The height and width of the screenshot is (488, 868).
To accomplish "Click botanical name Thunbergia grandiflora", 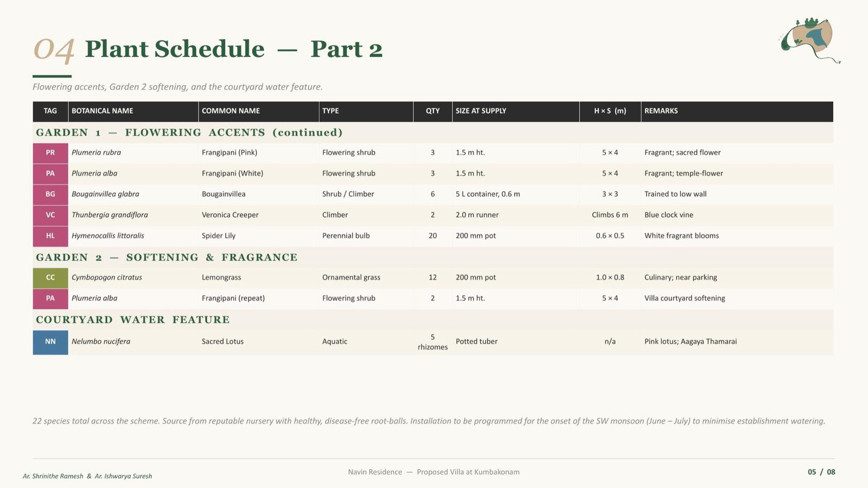I will 110,215.
